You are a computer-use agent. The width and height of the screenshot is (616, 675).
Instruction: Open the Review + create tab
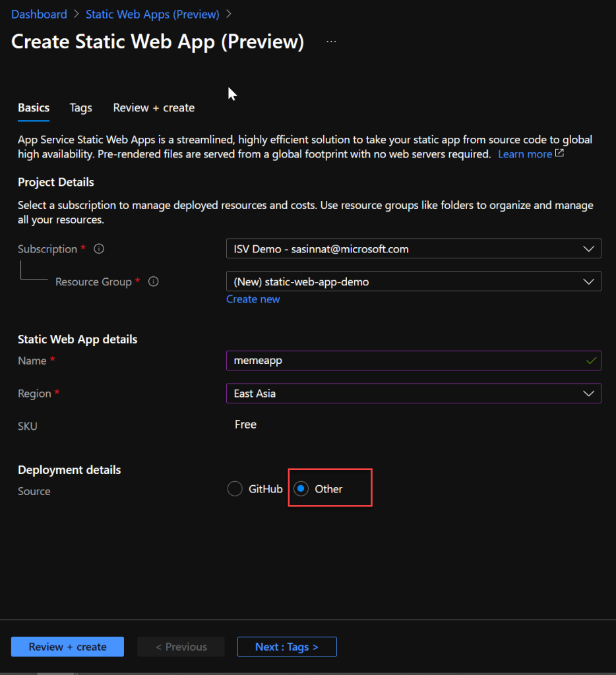click(x=154, y=107)
